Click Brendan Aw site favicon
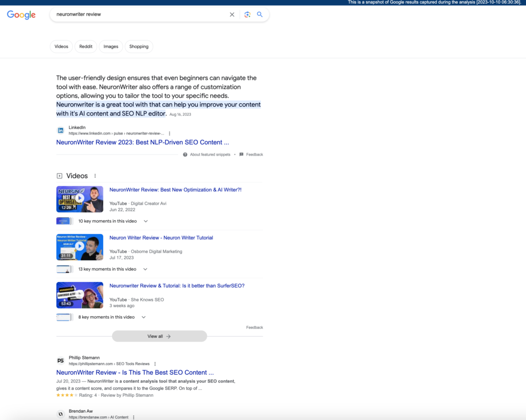Screen dimensions: 526x420 (x=61, y=414)
